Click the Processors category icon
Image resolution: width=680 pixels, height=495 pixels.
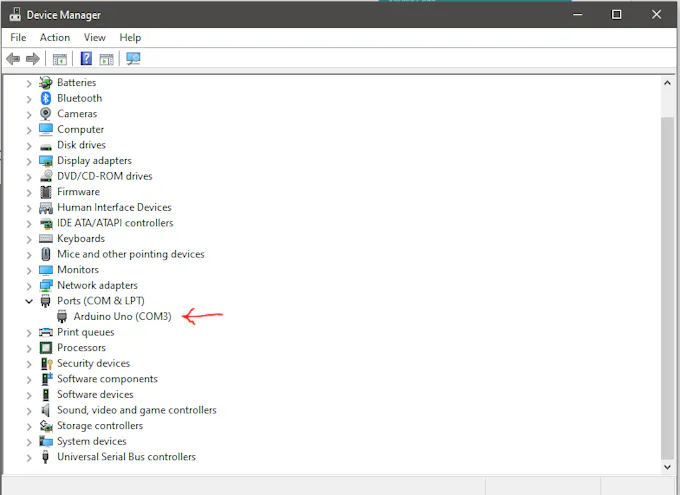pos(46,348)
